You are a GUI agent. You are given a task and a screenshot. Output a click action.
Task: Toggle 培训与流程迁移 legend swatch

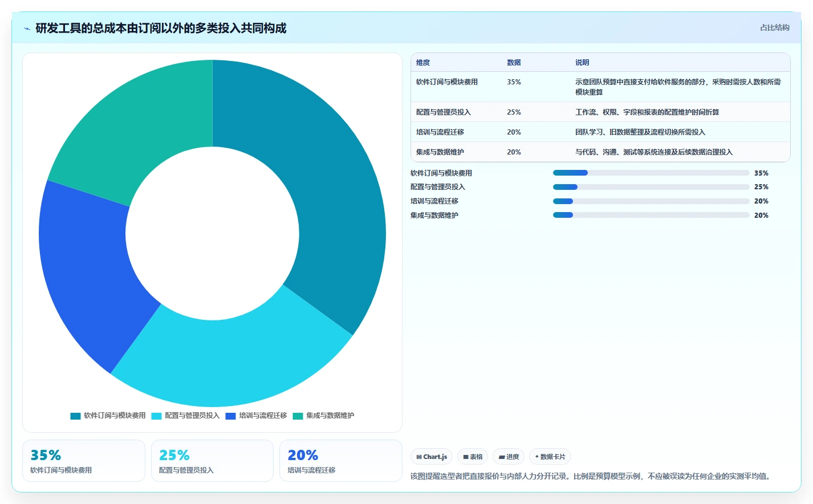[230, 416]
